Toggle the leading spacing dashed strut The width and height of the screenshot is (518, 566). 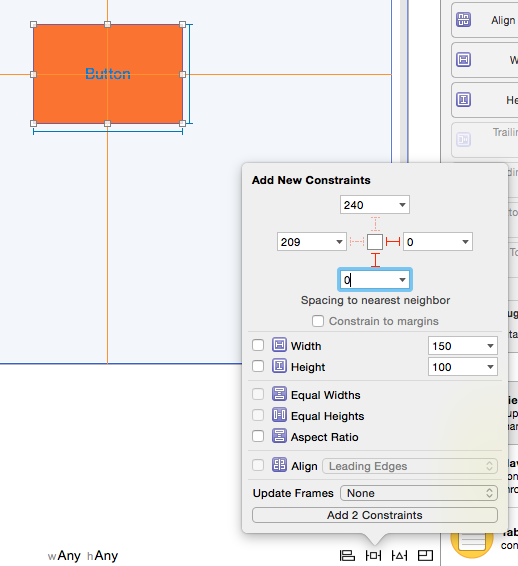(x=357, y=241)
